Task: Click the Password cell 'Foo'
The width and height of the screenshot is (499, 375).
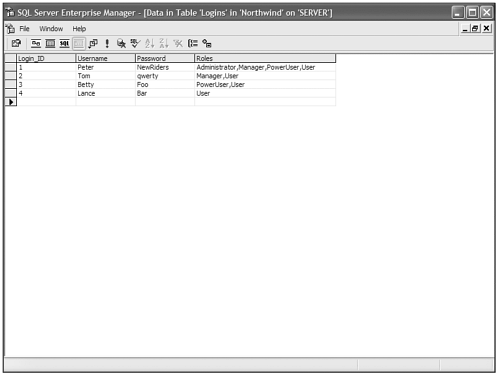Action: click(x=165, y=84)
